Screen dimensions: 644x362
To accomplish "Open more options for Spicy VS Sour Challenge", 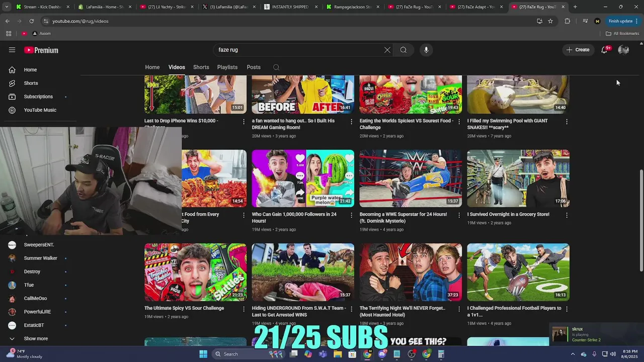I will pos(244,309).
